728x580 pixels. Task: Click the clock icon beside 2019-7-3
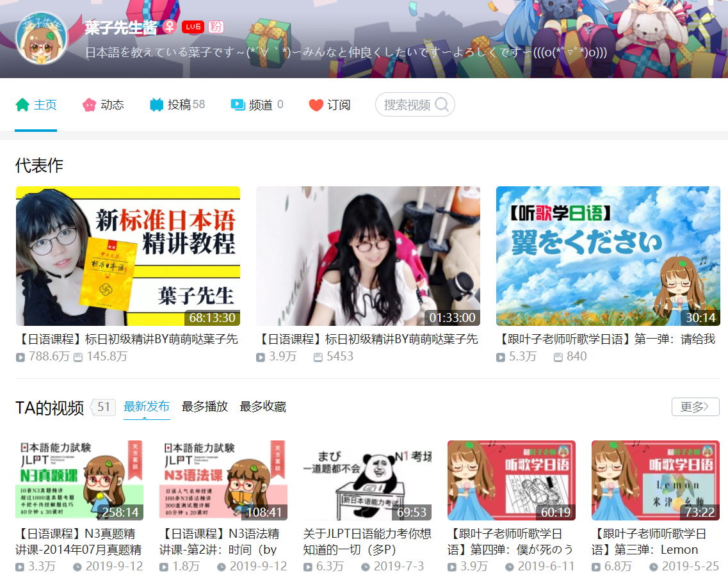tap(366, 567)
